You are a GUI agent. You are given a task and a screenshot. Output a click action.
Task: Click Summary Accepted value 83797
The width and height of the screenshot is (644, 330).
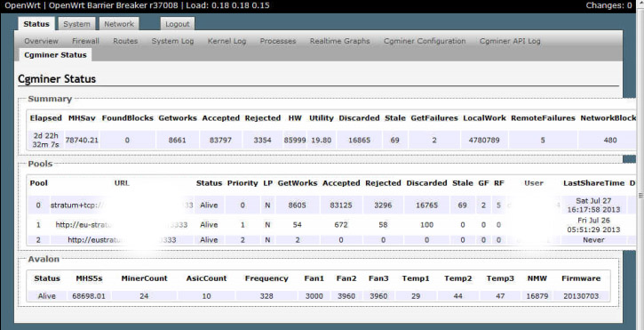(220, 140)
